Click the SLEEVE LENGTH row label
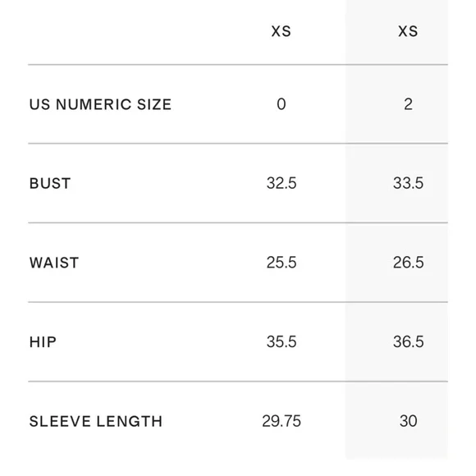Image resolution: width=476 pixels, height=476 pixels. (x=96, y=421)
